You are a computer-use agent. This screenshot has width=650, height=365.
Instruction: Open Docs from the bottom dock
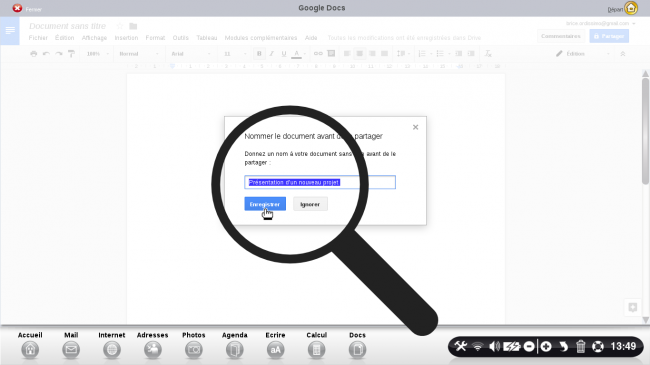click(357, 350)
